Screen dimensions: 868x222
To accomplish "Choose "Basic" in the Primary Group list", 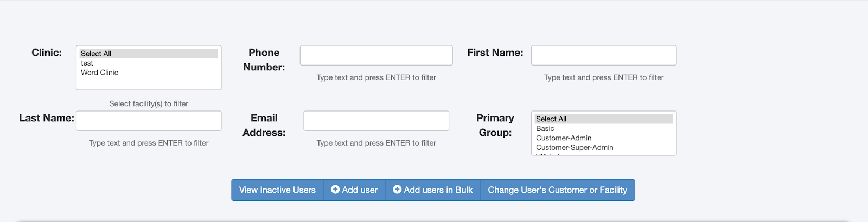I will click(x=545, y=129).
